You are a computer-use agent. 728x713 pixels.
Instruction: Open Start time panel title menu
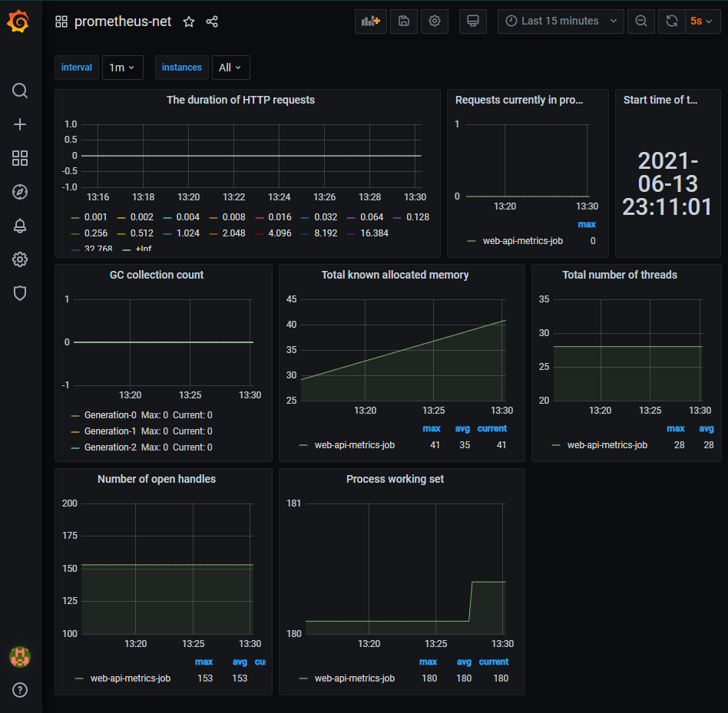660,101
